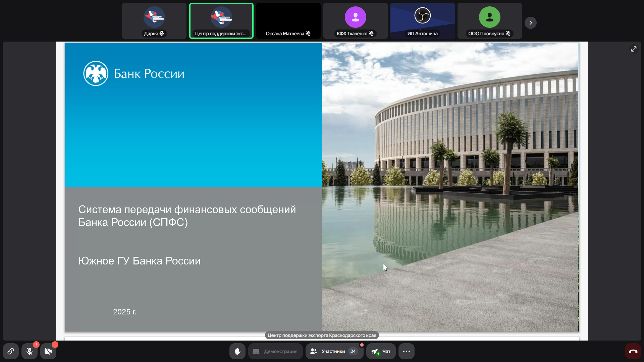Image resolution: width=644 pixels, height=362 pixels.
Task: Click the ООО Провкусно green avatar
Action: tap(490, 17)
